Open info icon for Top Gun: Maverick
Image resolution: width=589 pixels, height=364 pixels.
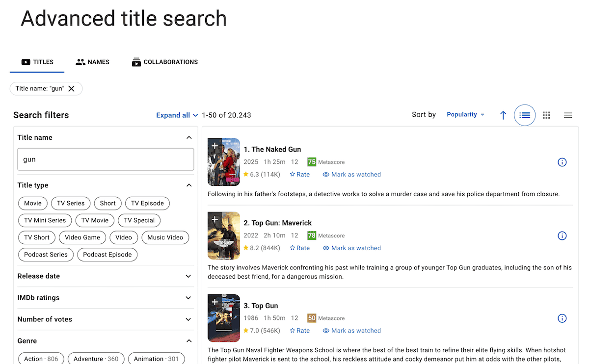click(x=562, y=236)
